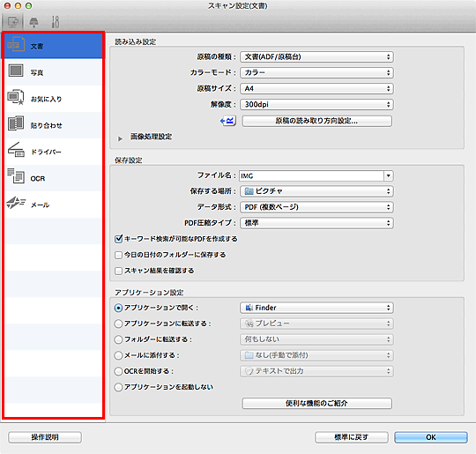Open the disabled プレビュー dropdown
The width and height of the screenshot is (476, 454).
click(316, 324)
